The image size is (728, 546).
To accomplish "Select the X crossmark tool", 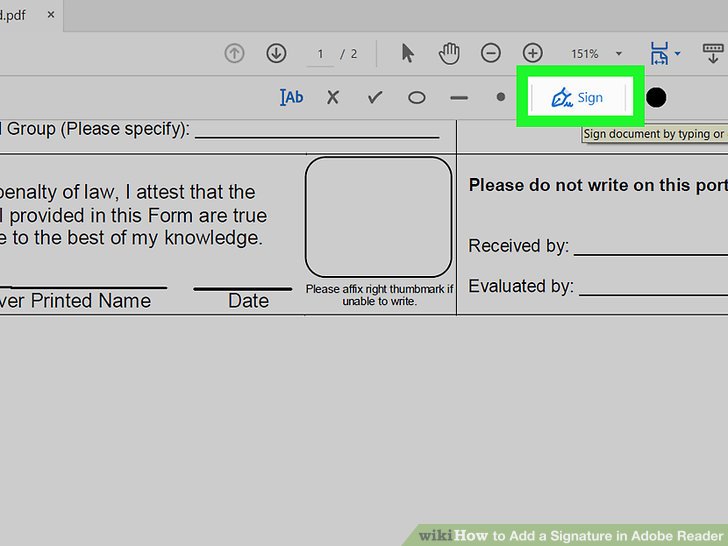I will (x=333, y=98).
